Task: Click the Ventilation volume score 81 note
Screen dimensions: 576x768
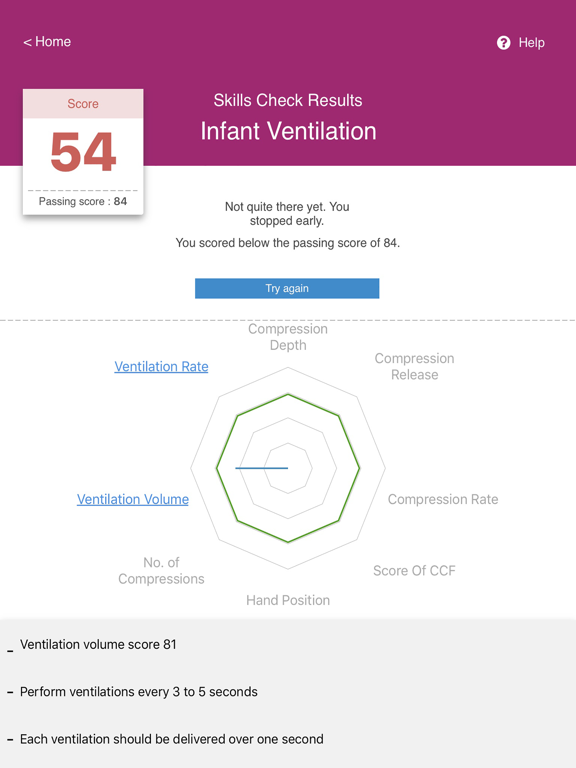Action: point(98,645)
